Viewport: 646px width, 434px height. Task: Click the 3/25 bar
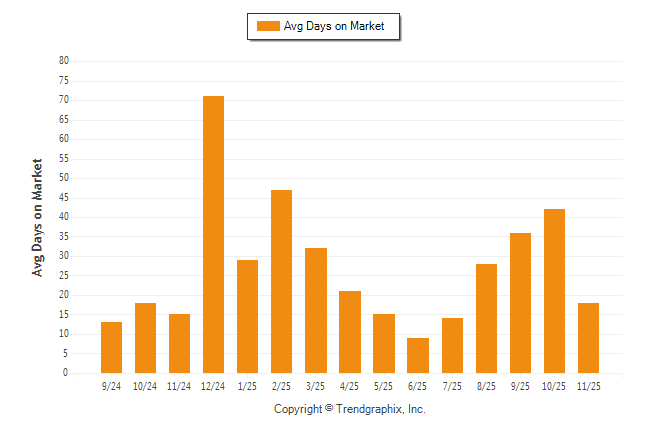point(315,310)
